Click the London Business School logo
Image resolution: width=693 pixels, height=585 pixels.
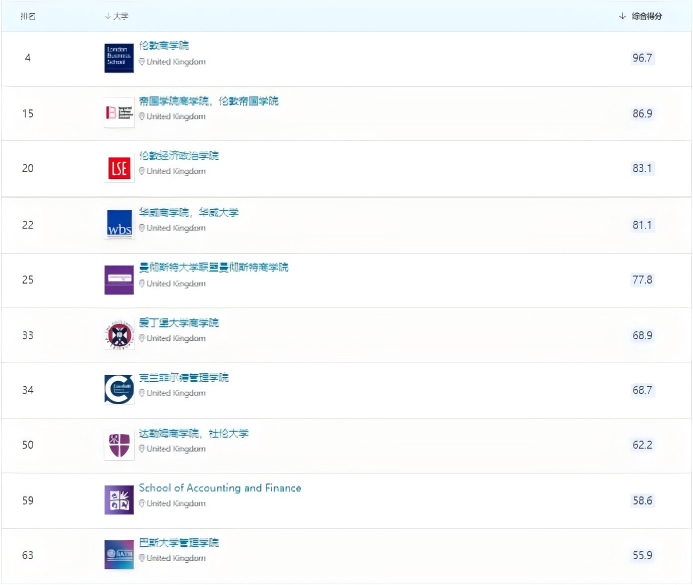[119, 58]
